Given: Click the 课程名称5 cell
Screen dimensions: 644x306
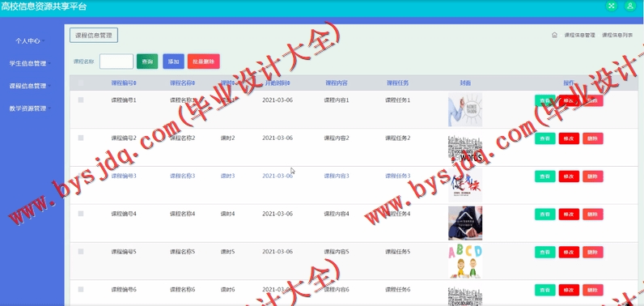Looking at the screenshot, I should tap(182, 252).
